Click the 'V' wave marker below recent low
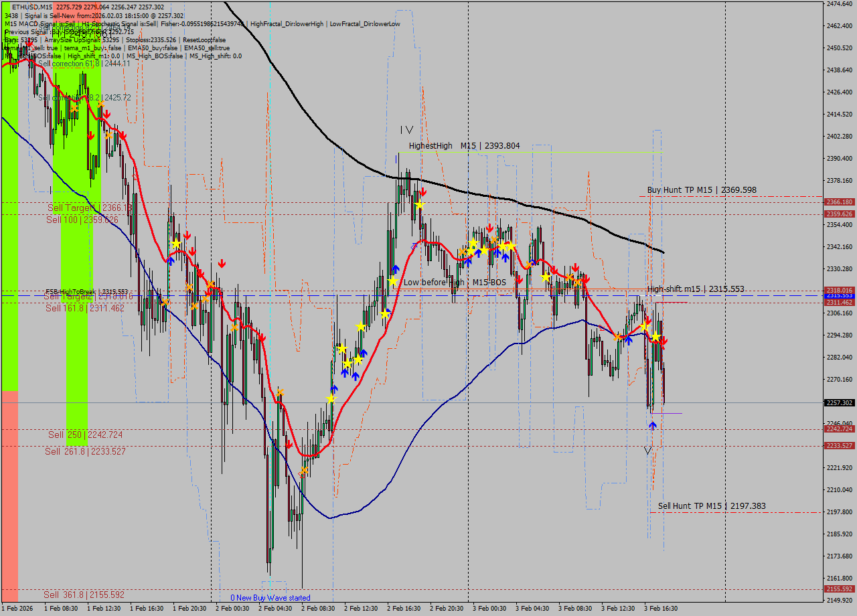Screen dimensions: 857x616 click(647, 451)
